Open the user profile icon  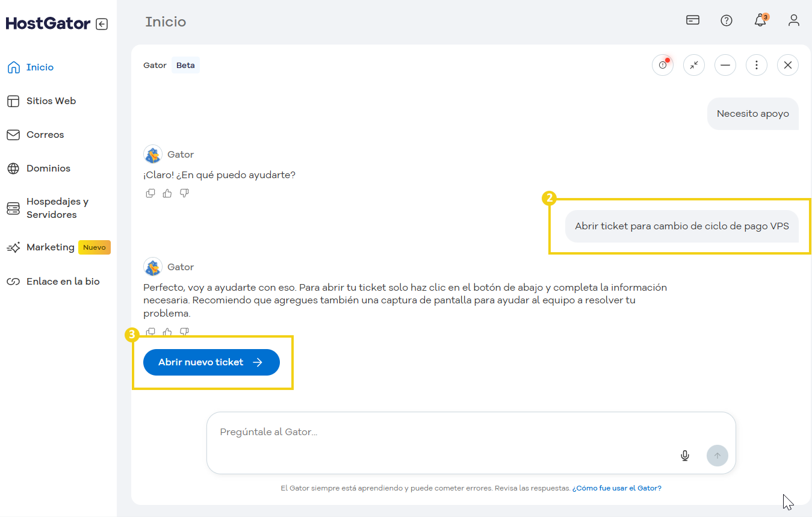coord(794,20)
